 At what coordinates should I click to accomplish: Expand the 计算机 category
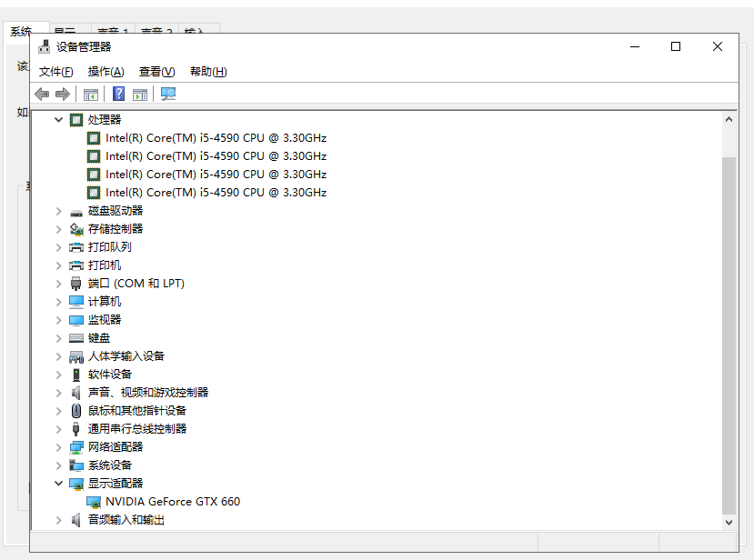[x=59, y=302]
